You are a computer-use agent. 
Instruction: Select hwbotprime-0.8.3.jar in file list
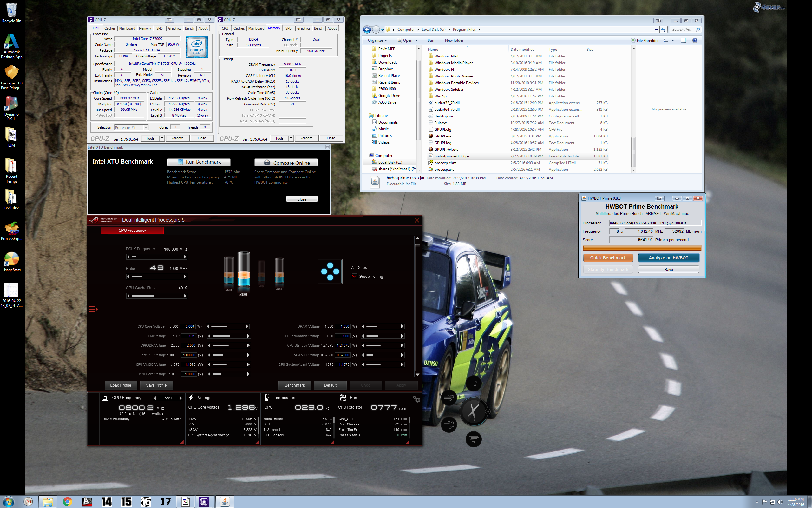coord(517,156)
